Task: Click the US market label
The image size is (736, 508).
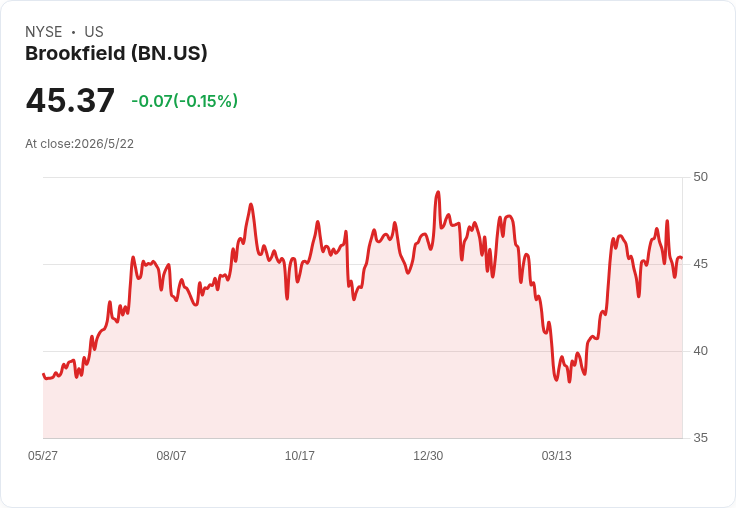Action: pos(94,32)
